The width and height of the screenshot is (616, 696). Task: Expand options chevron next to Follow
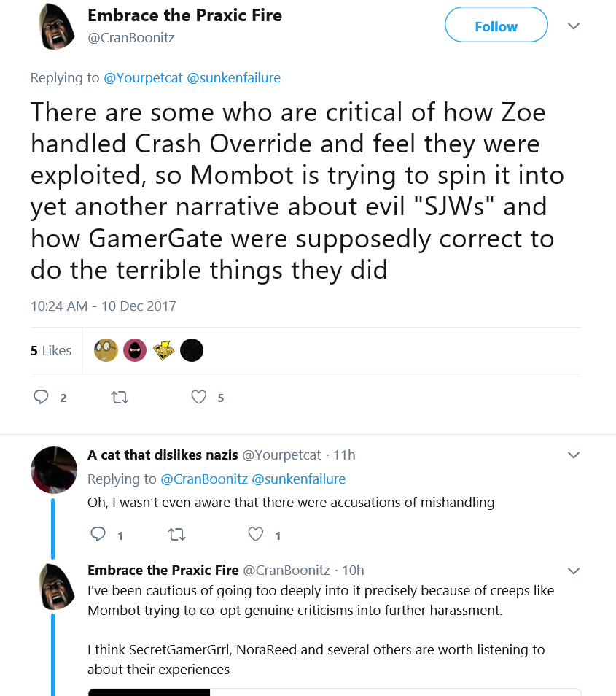[x=574, y=26]
